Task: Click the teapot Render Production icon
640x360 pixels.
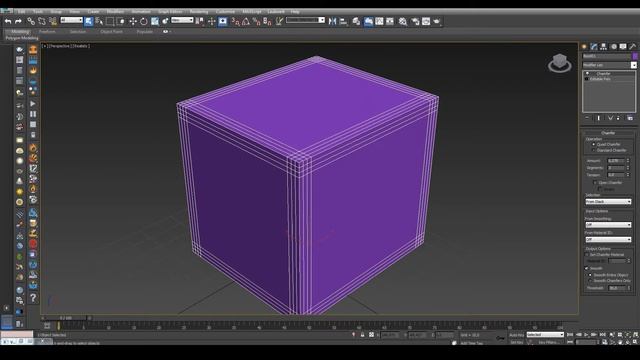Action: (x=437, y=21)
